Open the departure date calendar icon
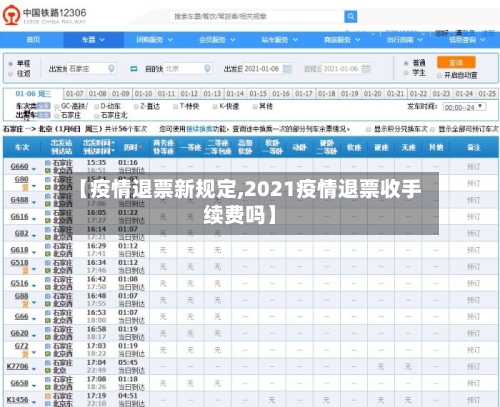 [x=287, y=69]
